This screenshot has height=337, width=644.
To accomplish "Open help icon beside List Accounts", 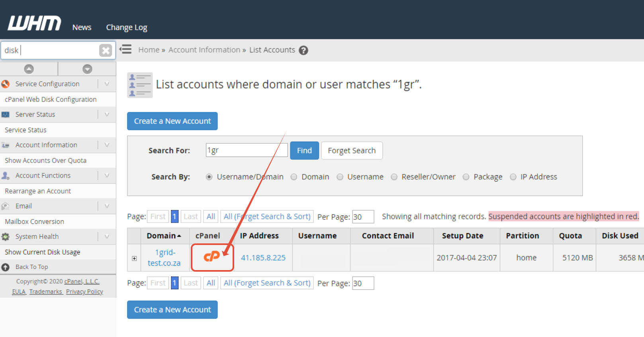I will [303, 50].
